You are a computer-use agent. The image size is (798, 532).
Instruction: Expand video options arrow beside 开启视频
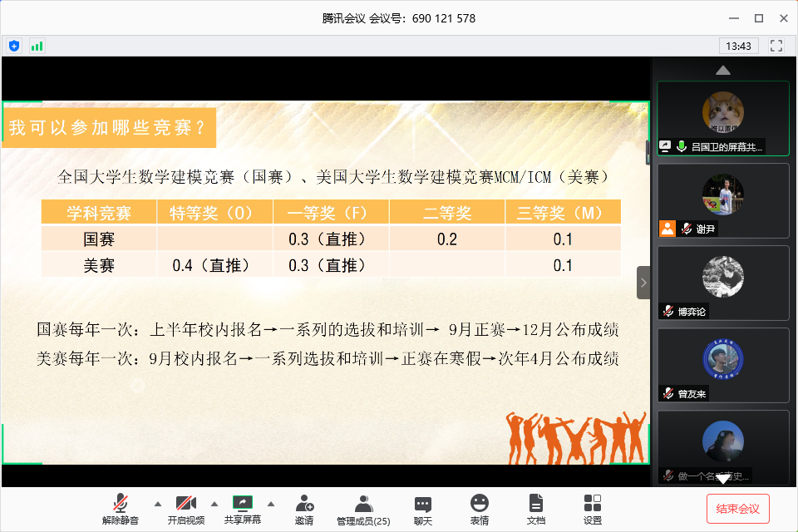click(x=214, y=504)
